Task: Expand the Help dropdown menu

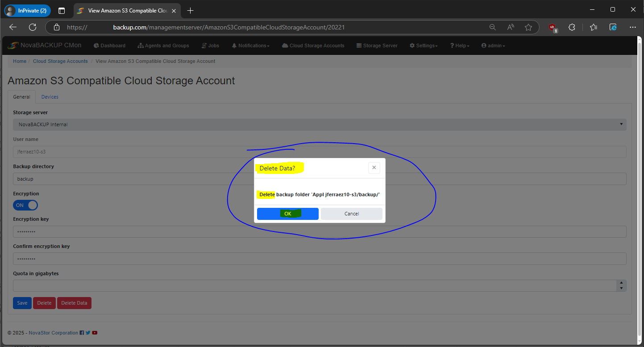Action: [460, 45]
